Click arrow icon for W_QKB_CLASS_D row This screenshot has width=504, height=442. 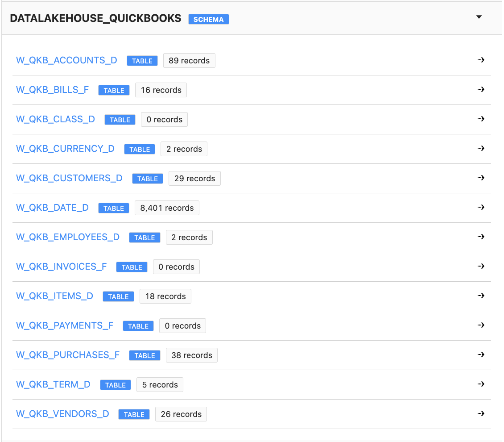[480, 119]
